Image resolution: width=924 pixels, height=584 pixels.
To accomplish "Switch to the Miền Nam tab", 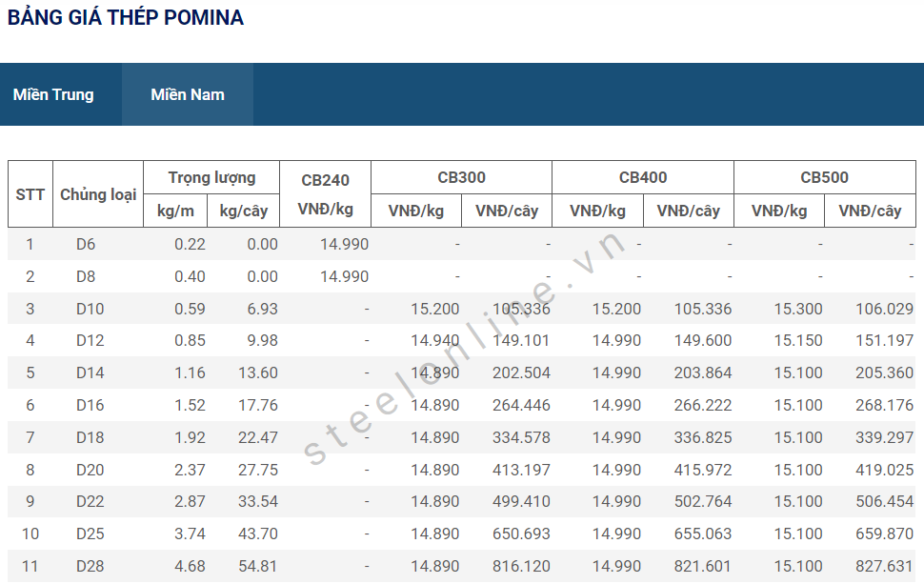I will point(188,94).
